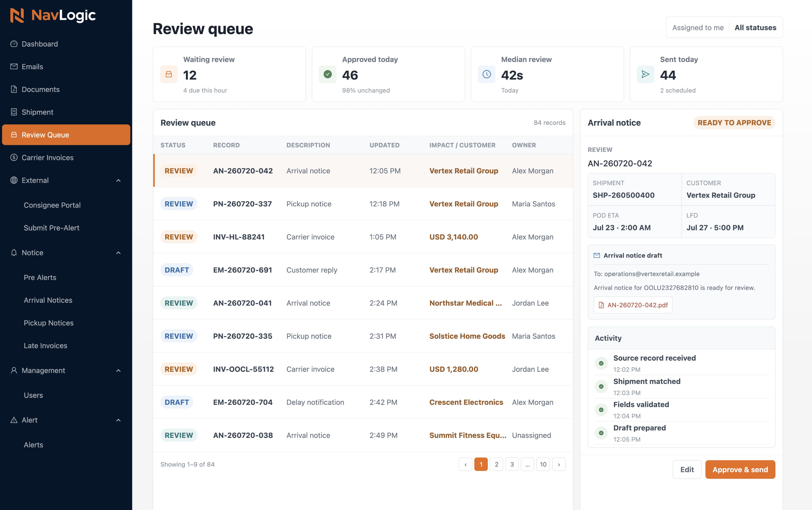Click the PDF icon on AN-260720-042.pdf
This screenshot has width=812, height=510.
pyautogui.click(x=601, y=305)
